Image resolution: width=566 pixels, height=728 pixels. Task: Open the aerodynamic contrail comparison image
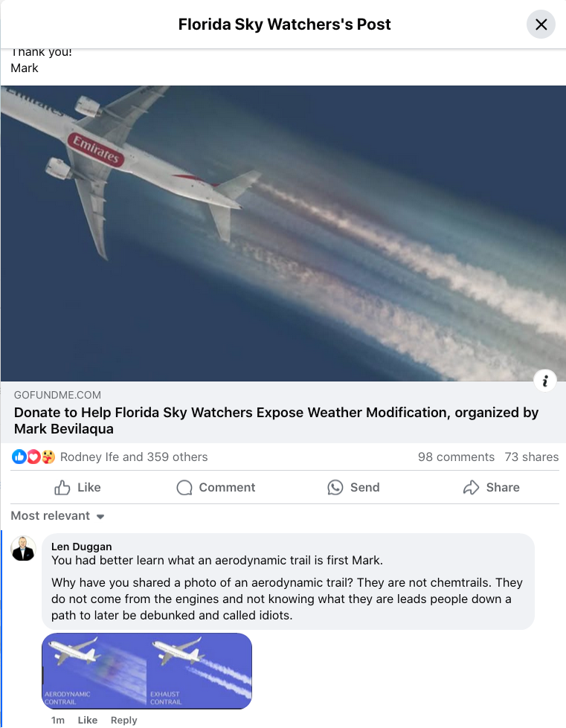click(x=147, y=671)
